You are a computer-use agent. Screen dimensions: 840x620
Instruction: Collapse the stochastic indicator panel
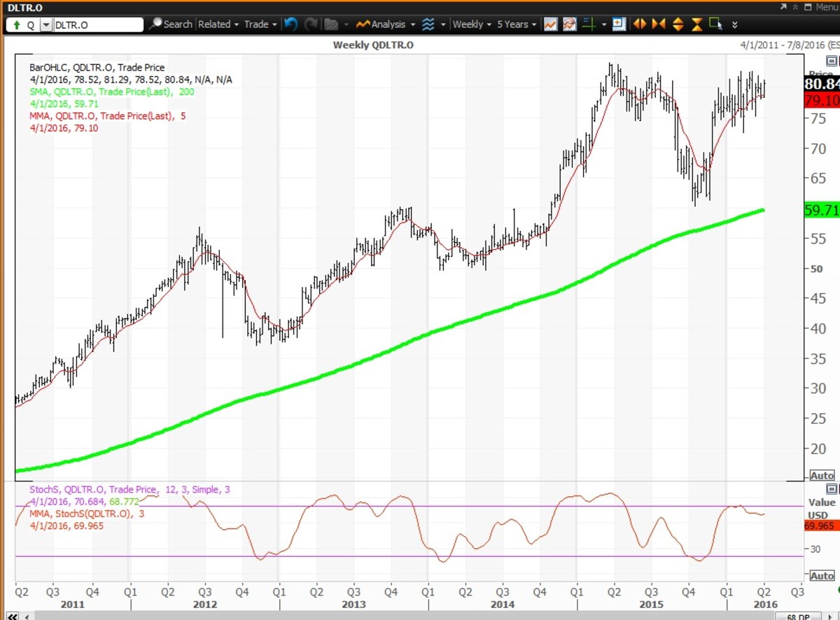(831, 489)
